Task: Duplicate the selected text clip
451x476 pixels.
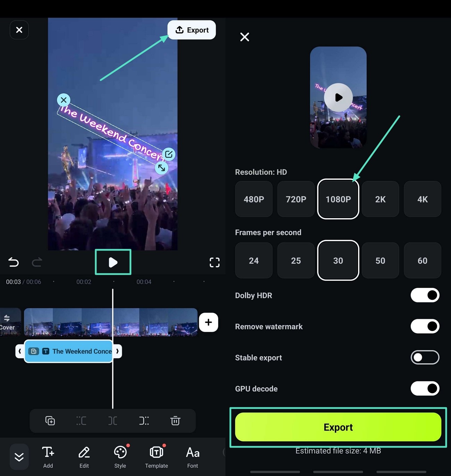Action: pos(50,421)
